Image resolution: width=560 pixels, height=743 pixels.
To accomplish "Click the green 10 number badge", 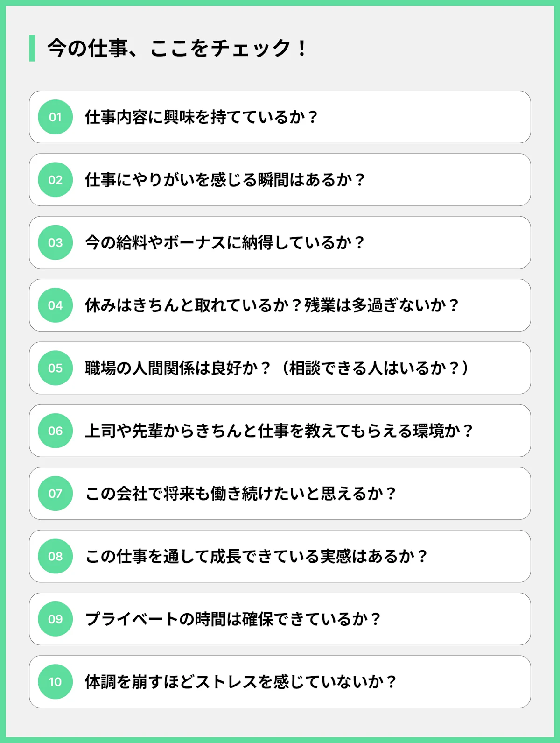I will pyautogui.click(x=55, y=682).
